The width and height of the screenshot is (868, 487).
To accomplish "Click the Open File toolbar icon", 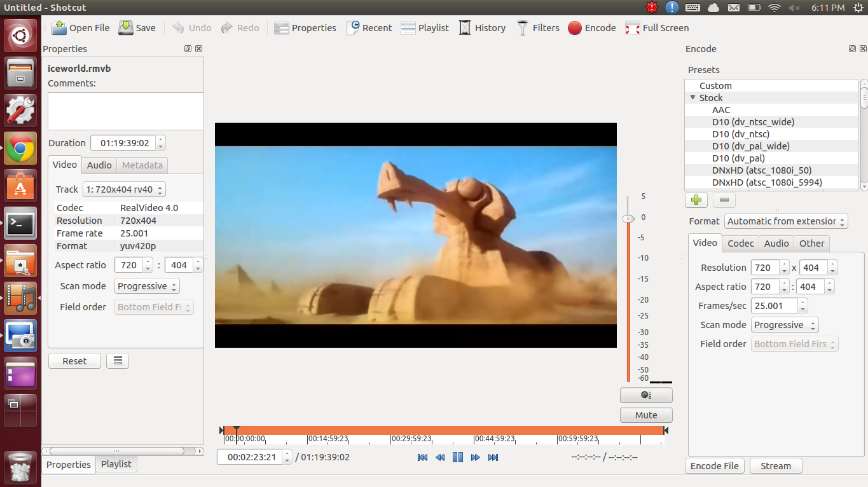I will click(59, 28).
